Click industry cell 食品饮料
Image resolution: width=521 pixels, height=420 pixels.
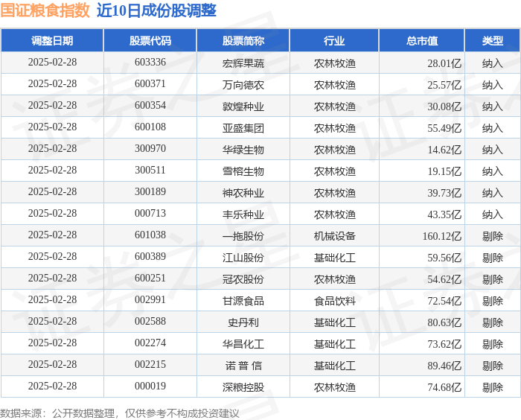point(335,301)
